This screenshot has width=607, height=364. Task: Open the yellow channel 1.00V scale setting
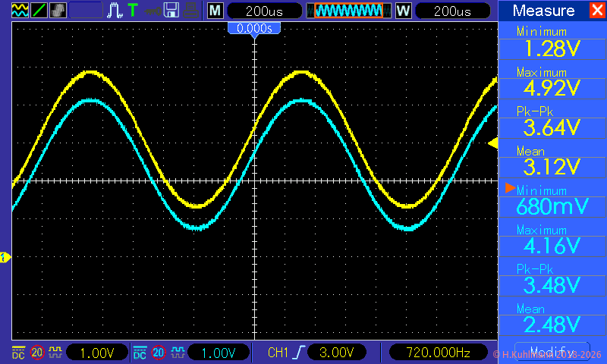[x=96, y=352]
